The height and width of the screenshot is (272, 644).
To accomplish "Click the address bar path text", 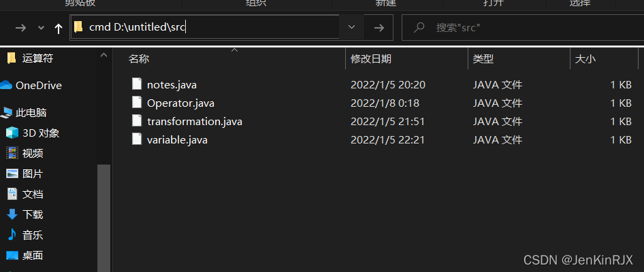I will click(x=138, y=27).
